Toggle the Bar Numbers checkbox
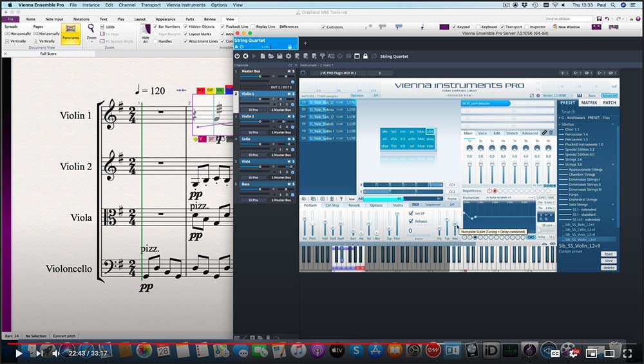Viewport: 644px width, 364px height. point(155,26)
